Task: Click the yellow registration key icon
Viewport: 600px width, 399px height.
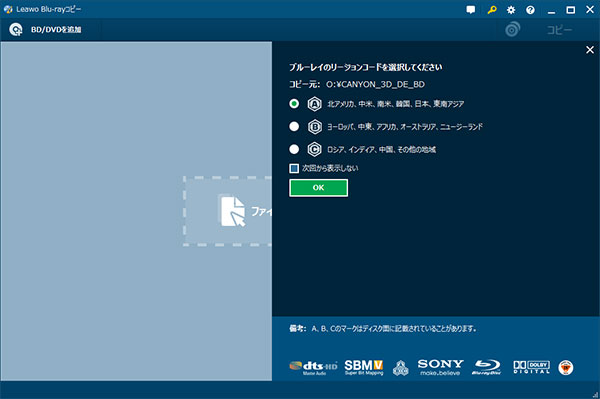Action: tap(492, 10)
